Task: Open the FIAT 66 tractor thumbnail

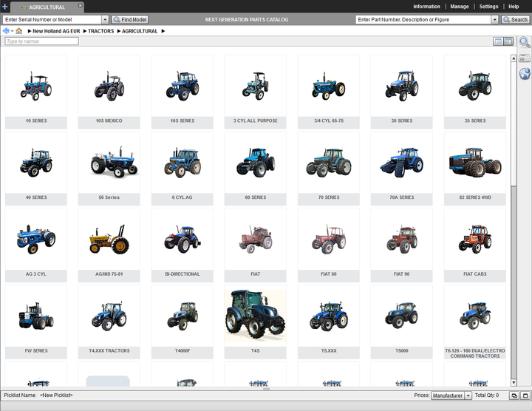Action: pyautogui.click(x=328, y=245)
